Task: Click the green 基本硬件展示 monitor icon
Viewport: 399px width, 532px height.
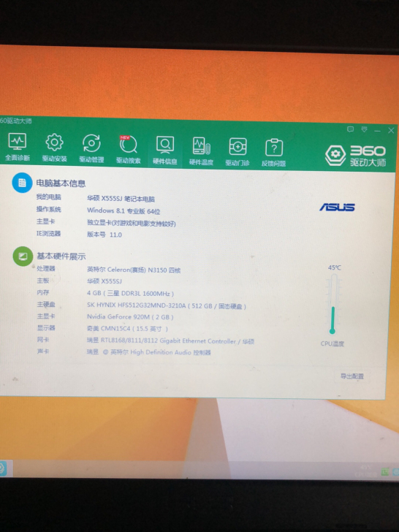Action: (x=23, y=256)
